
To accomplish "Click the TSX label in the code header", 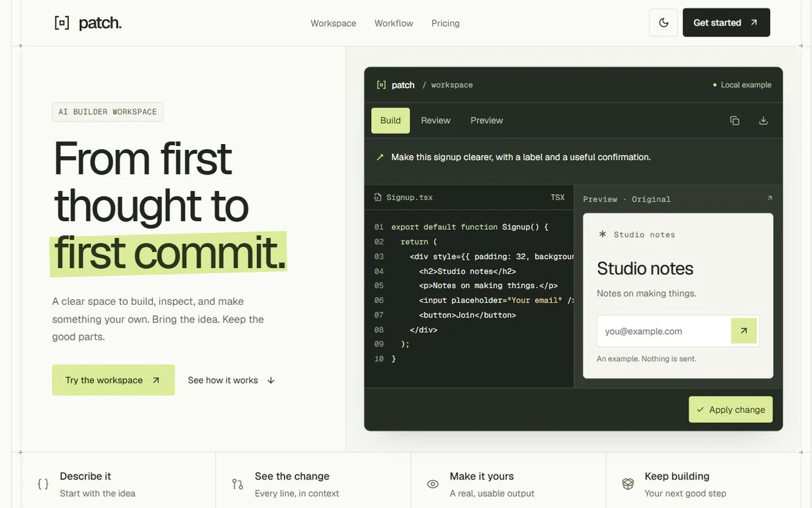I will 558,197.
